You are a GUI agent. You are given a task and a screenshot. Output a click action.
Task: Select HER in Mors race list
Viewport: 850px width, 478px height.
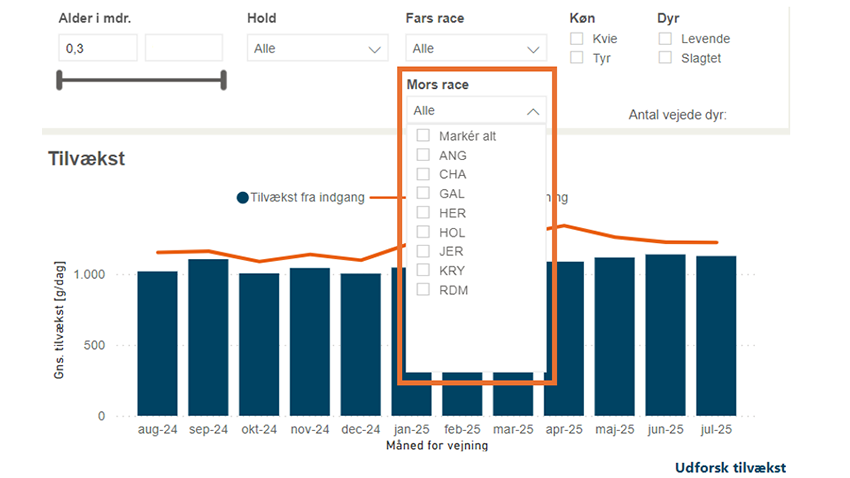(424, 213)
